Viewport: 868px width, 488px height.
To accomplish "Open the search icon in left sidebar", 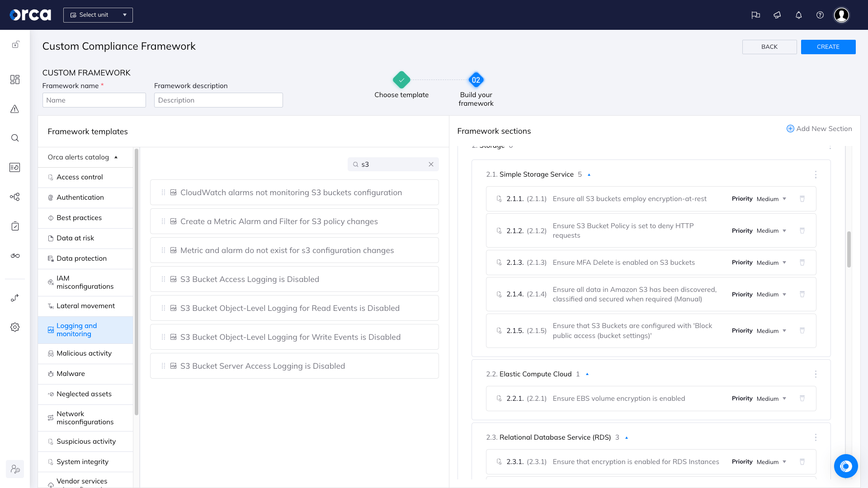I will coord(15,138).
